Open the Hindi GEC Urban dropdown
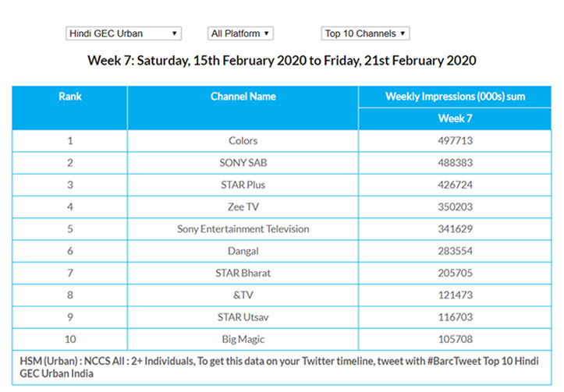564x392 pixels. 123,34
